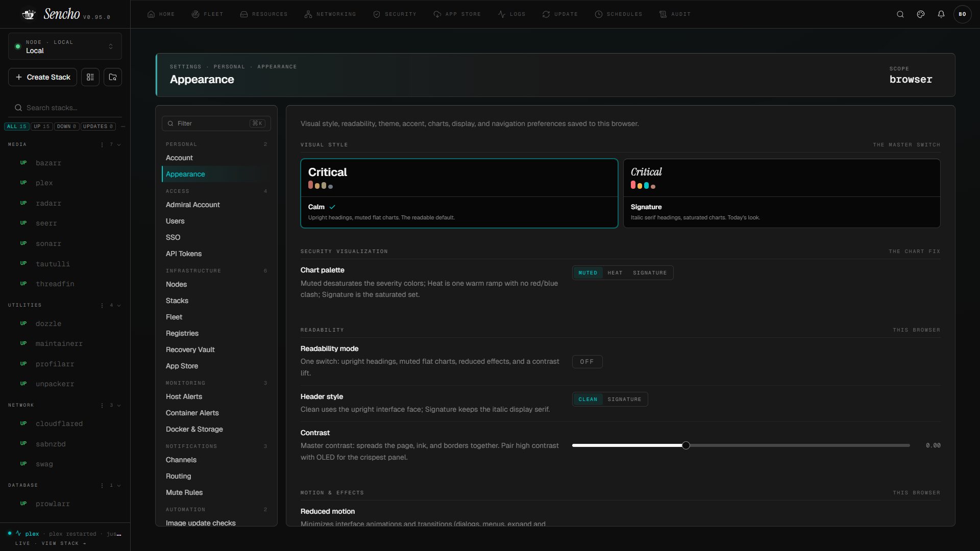Open the tautulli stack
980x551 pixels.
click(x=65, y=264)
